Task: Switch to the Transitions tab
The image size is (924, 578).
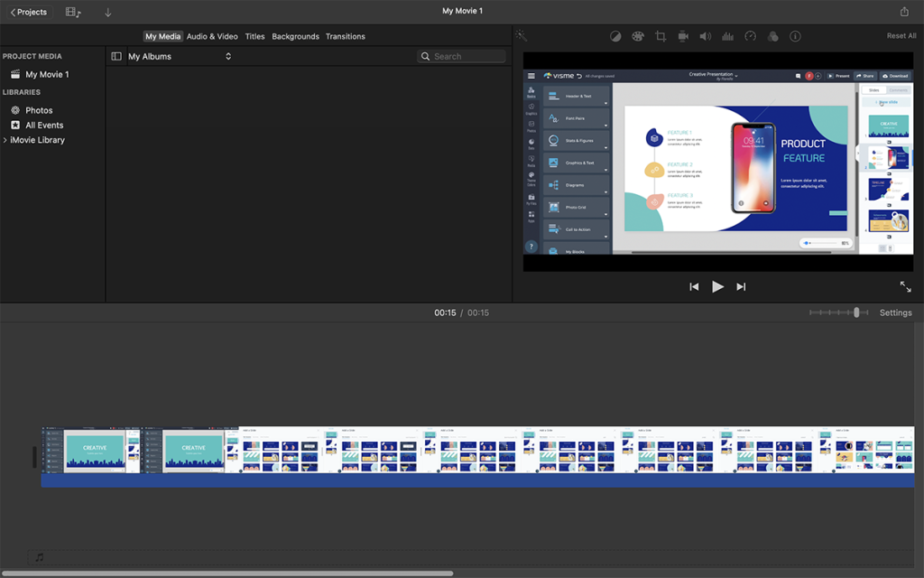Action: [x=346, y=36]
